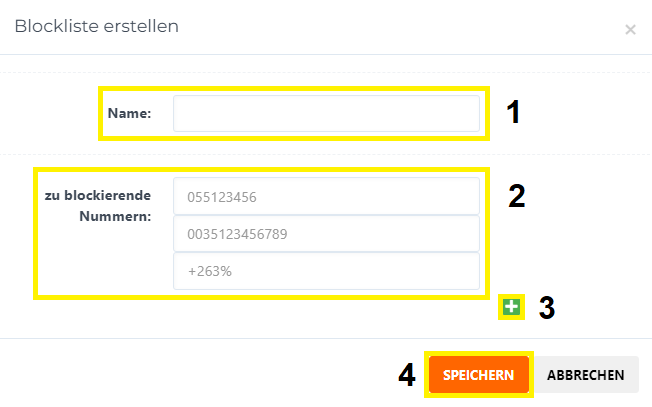Screen dimensions: 652x407
Task: Click the dashed separator above the Name row
Action: (326, 73)
